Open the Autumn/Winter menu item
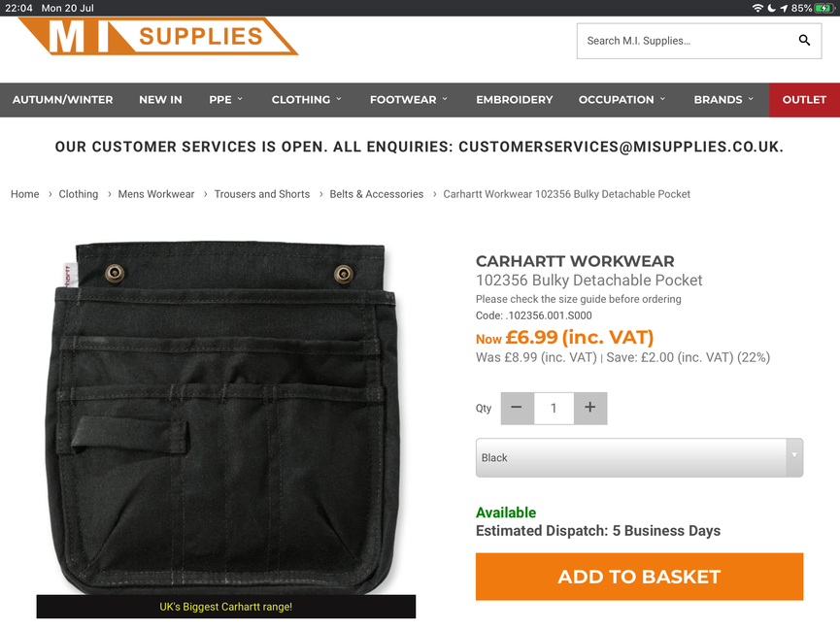 tap(63, 100)
